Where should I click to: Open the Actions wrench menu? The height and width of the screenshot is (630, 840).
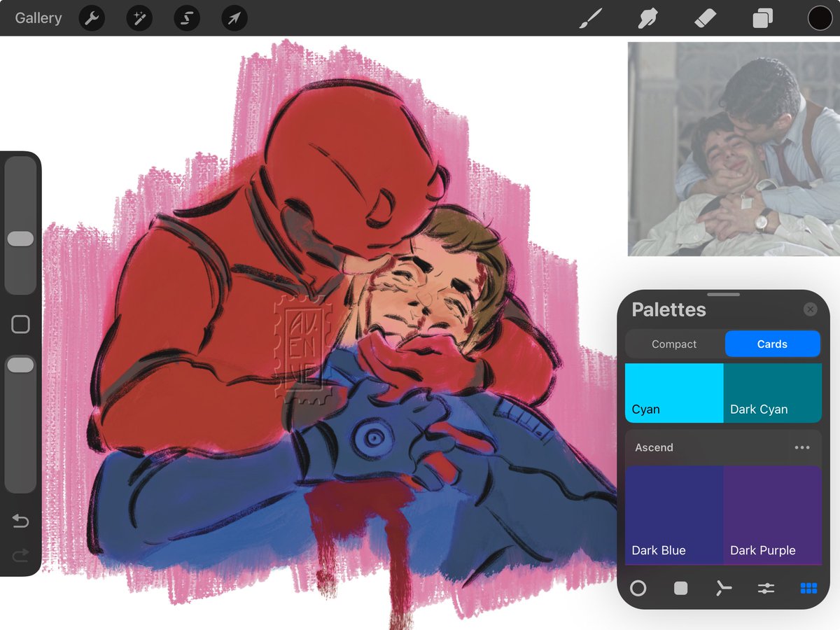point(92,18)
